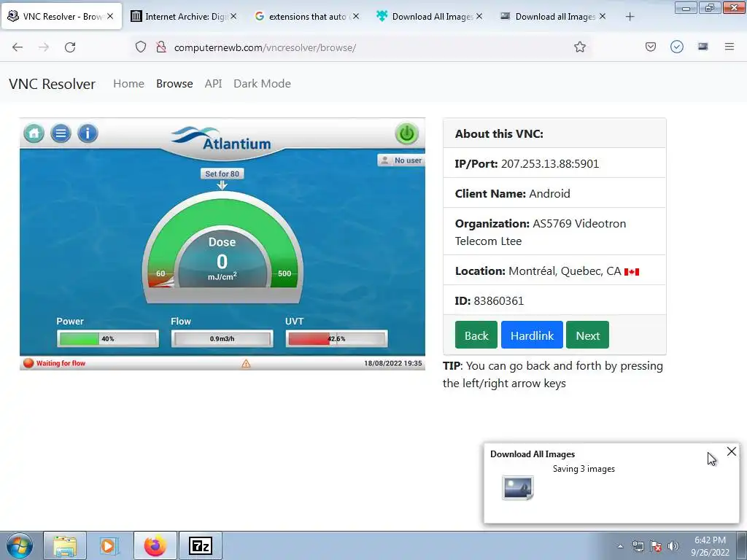The width and height of the screenshot is (747, 560).
Task: Switch to extensions that auto Google tab
Action: point(307,17)
